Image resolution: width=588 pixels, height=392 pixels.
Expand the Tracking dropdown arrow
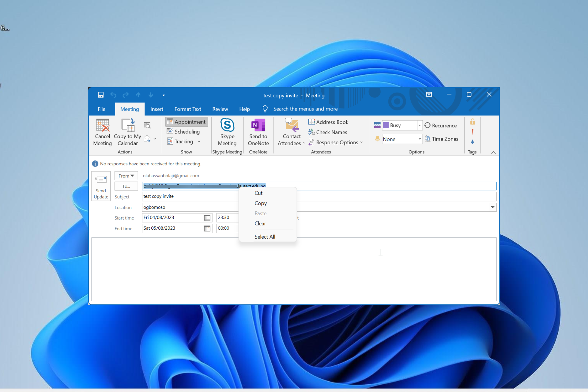(x=199, y=141)
